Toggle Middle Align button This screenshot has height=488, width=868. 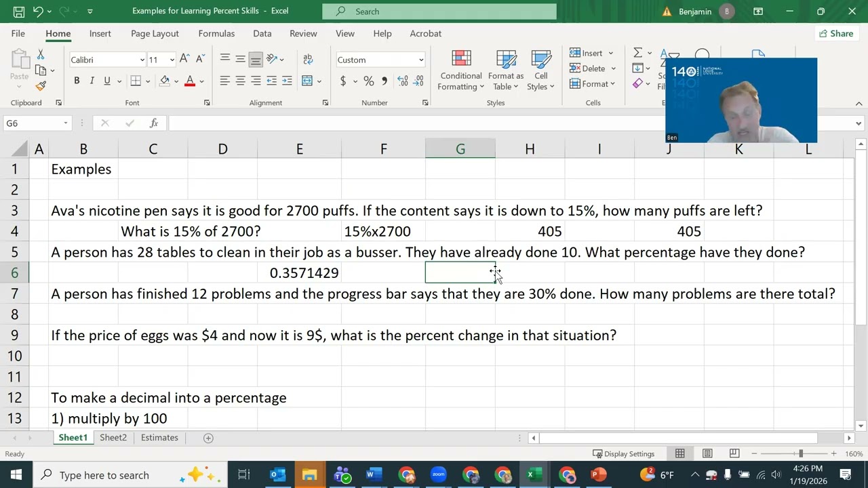click(x=240, y=60)
